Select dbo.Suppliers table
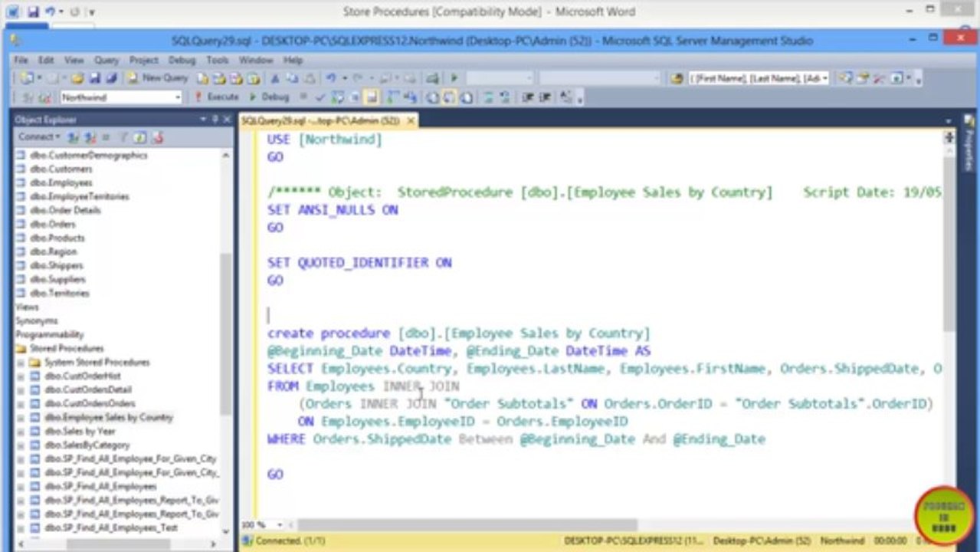Image resolution: width=980 pixels, height=552 pixels. pyautogui.click(x=57, y=279)
